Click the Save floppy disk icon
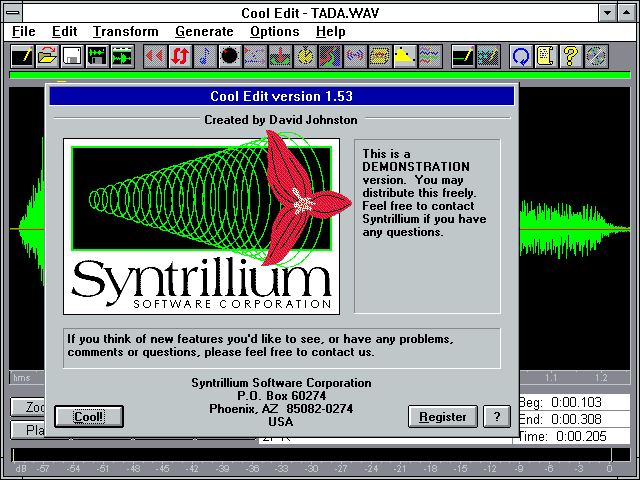This screenshot has height=480, width=640. [x=72, y=56]
